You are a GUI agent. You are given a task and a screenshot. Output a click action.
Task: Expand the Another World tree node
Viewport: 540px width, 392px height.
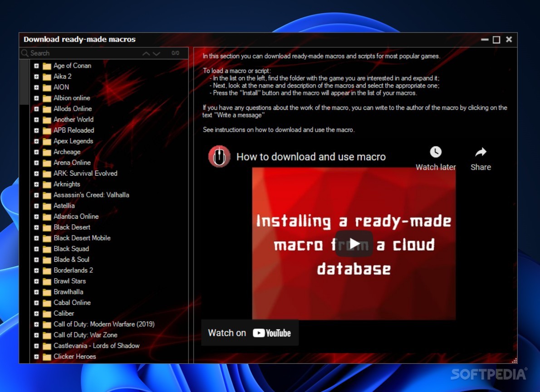click(x=36, y=120)
